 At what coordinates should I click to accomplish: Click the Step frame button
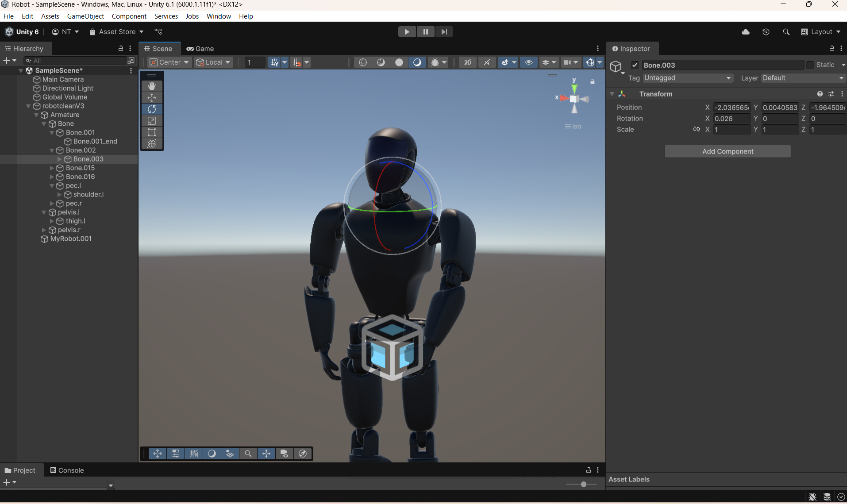click(444, 32)
